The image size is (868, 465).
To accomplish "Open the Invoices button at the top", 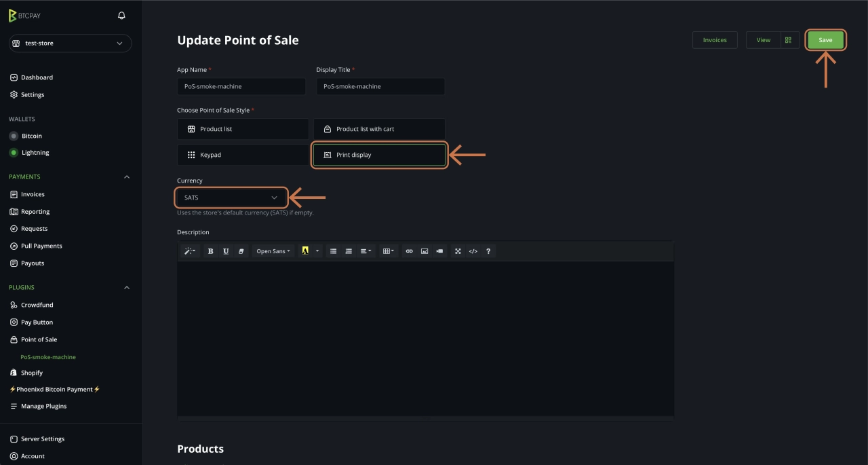I will (x=714, y=39).
